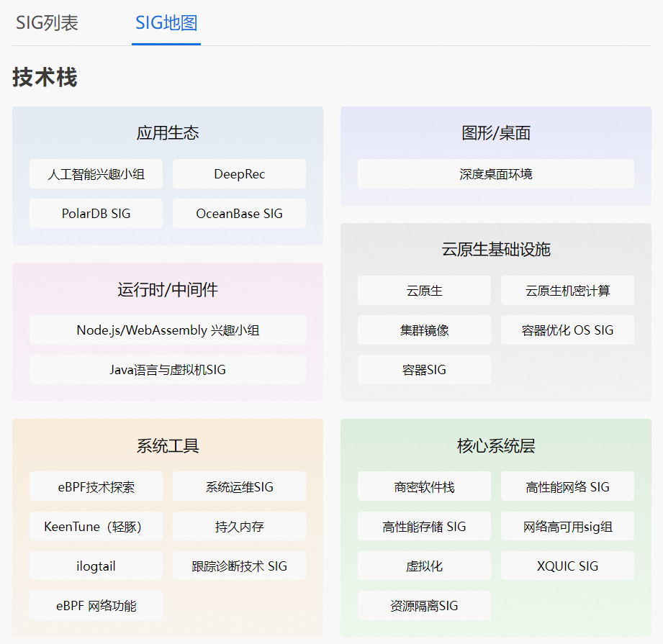The image size is (663, 644).
Task: Click the DeepRec button
Action: 239,173
